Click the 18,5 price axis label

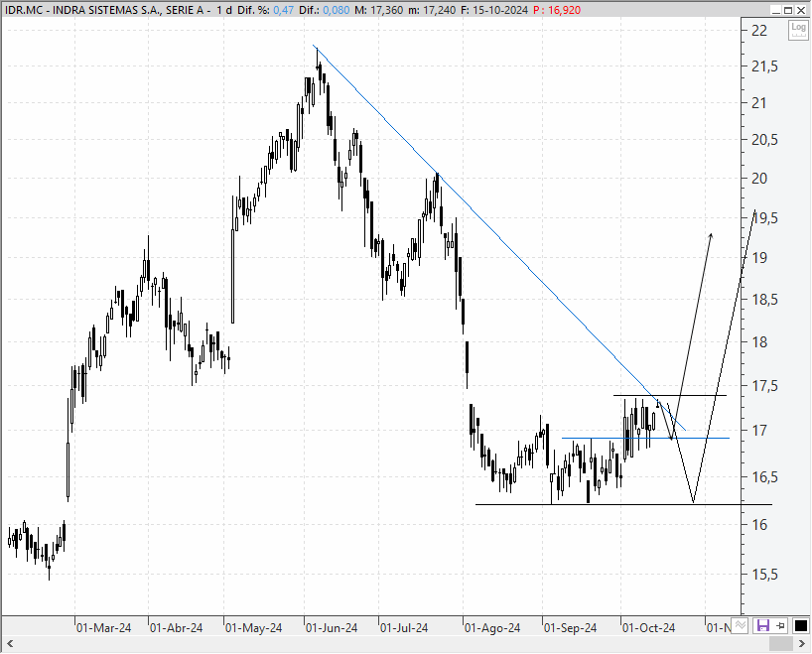764,300
